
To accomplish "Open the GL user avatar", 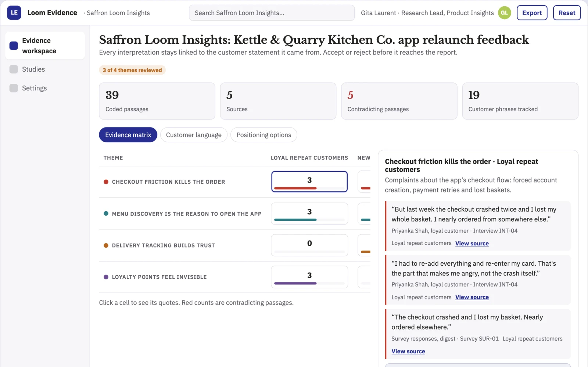I will pos(504,12).
